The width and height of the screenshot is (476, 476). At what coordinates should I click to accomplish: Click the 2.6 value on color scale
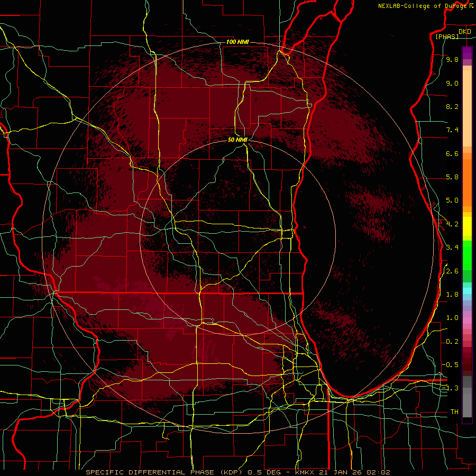click(x=452, y=271)
